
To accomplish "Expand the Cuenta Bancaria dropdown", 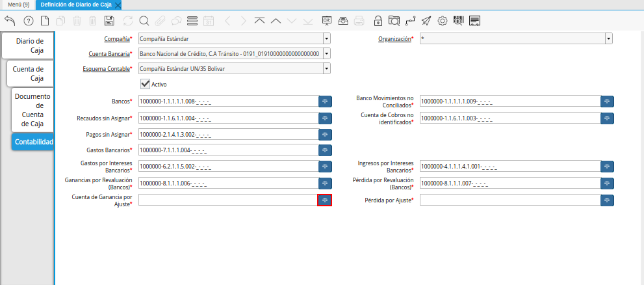I will [326, 54].
